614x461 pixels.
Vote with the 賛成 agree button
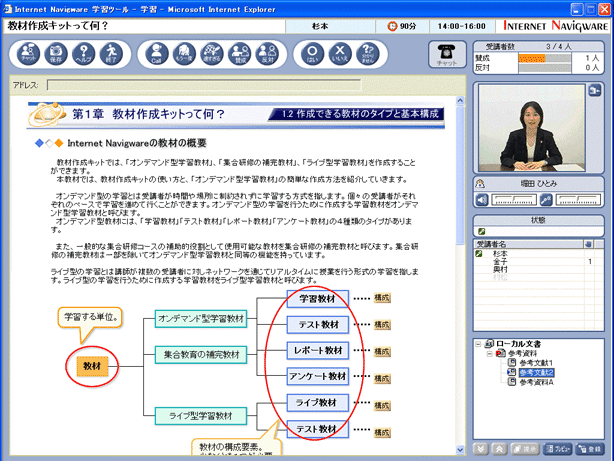pyautogui.click(x=240, y=54)
